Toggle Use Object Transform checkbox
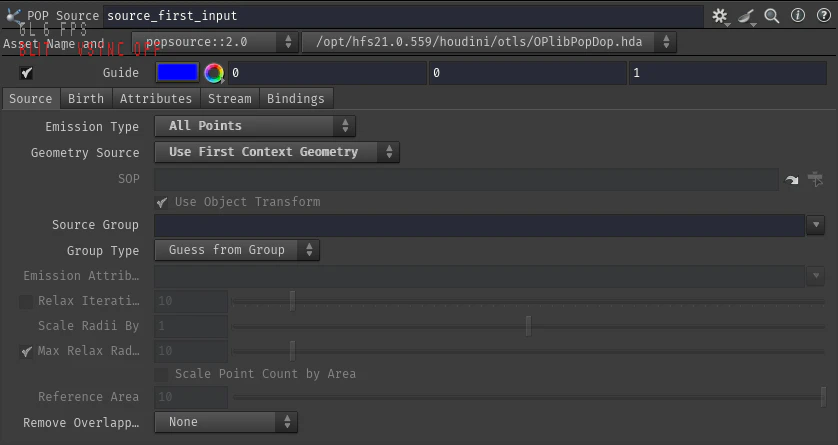The width and height of the screenshot is (838, 445). point(161,202)
